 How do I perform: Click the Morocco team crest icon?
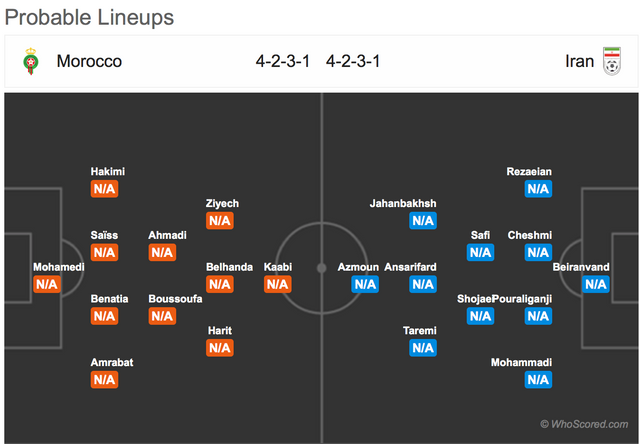(31, 61)
